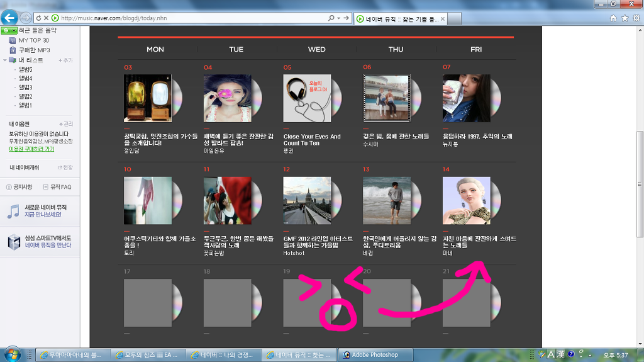This screenshot has height=362, width=644.
Task: Click the 구매한 MP3 icon
Action: [x=13, y=50]
